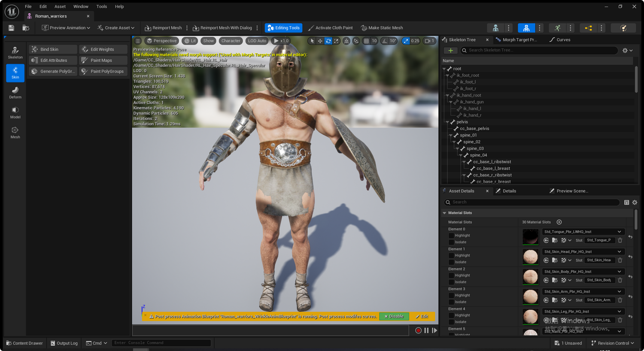Click the Paint Maps button

(103, 61)
